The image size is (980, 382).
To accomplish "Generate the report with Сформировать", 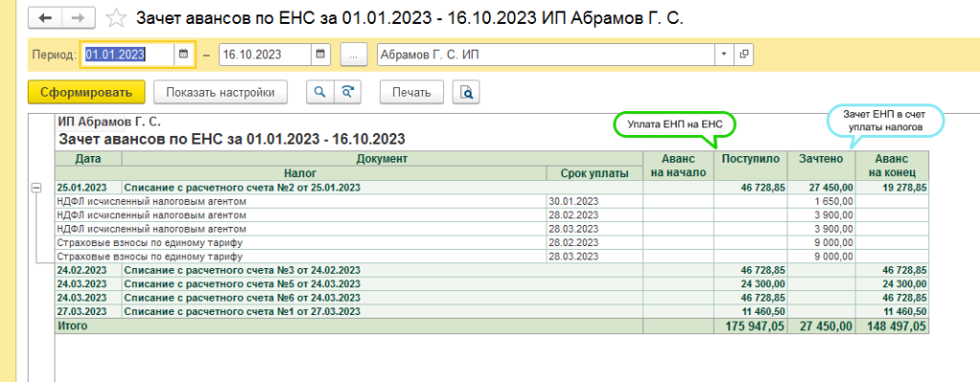I will (x=86, y=93).
